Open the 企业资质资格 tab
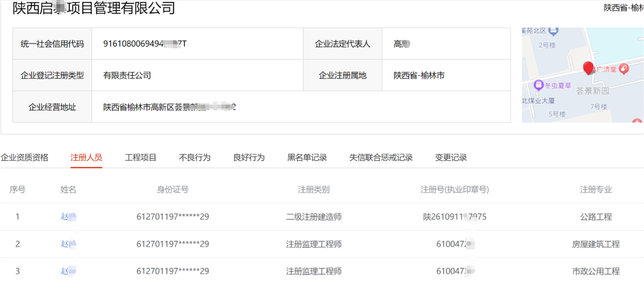 point(24,157)
